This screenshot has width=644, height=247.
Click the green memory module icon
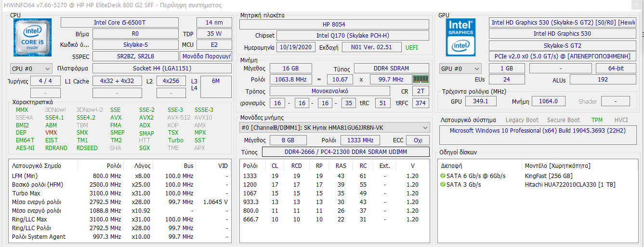coord(421,79)
